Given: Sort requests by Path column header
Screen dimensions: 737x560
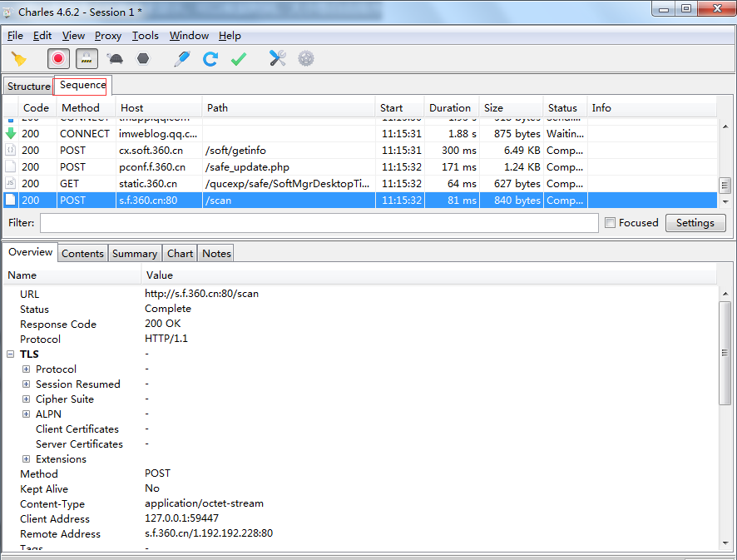Looking at the screenshot, I should [289, 107].
